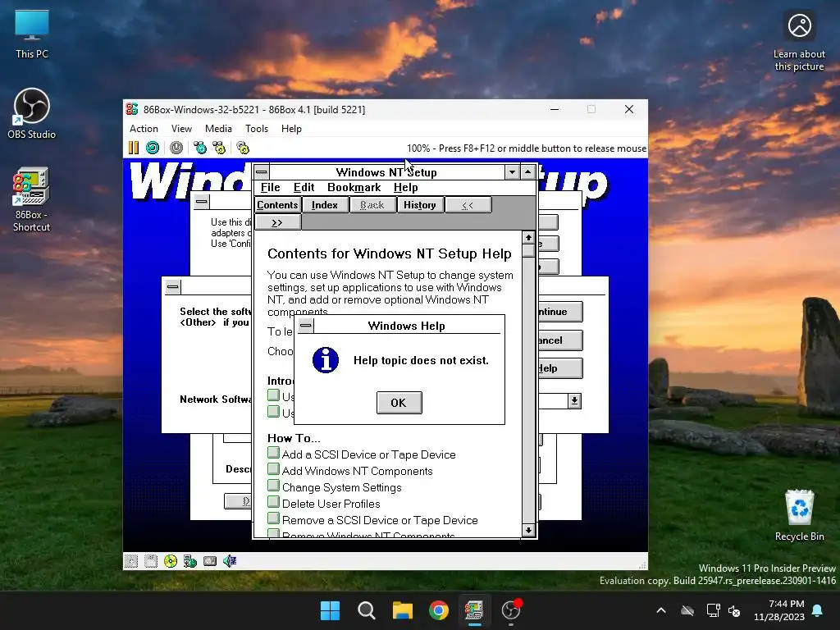Click the teal Hard reset toolbar icon

pyautogui.click(x=153, y=148)
